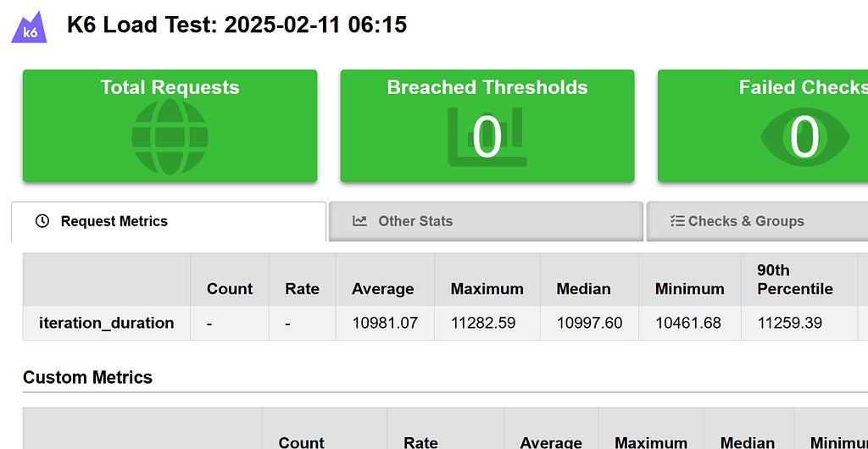The height and width of the screenshot is (449, 868).
Task: Click the K6 Load Test page title
Action: [x=237, y=25]
